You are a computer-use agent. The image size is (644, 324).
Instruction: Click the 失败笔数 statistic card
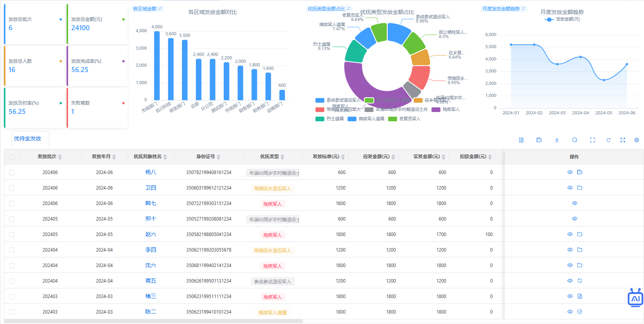(x=97, y=108)
